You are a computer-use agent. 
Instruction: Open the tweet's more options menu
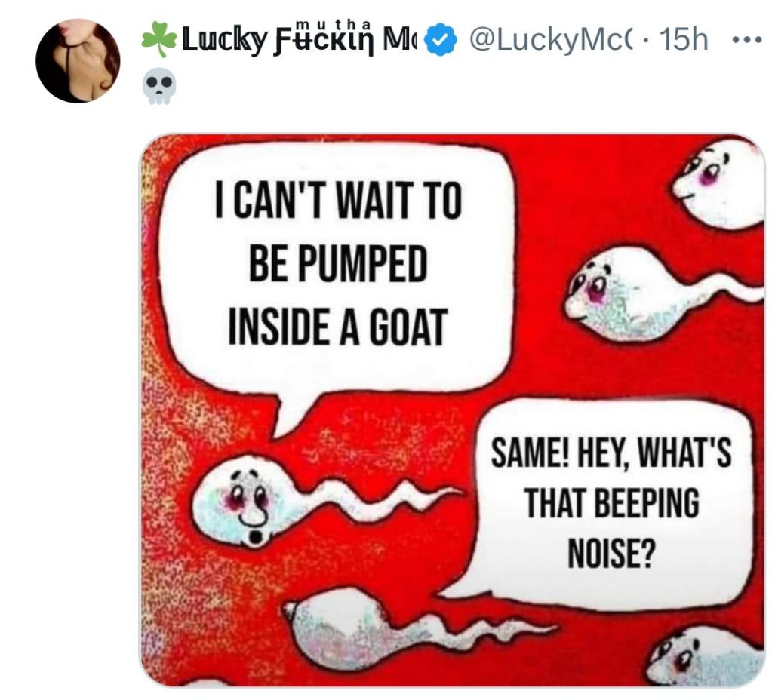(x=748, y=41)
